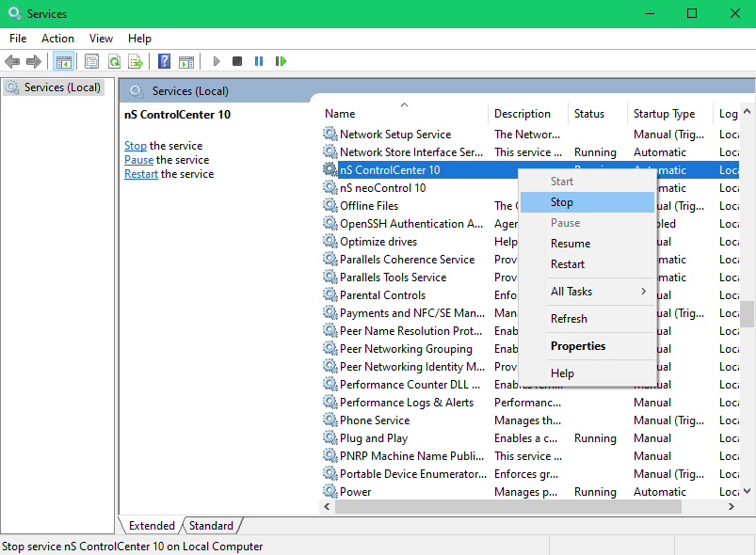Open the blue Help question mark icon

coord(165,61)
